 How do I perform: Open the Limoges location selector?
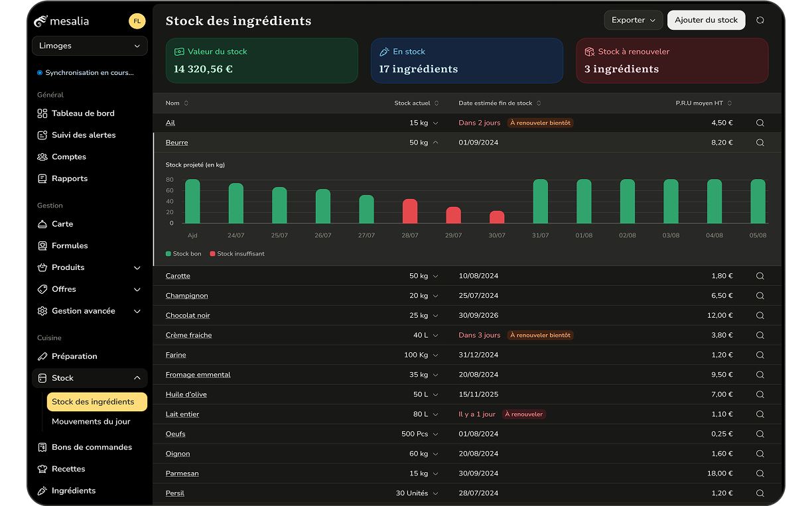click(90, 46)
